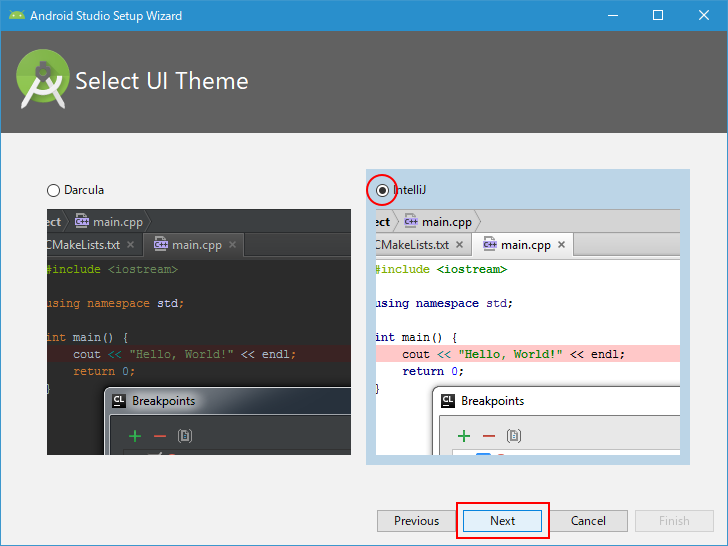This screenshot has width=728, height=546.
Task: Click red minus icon in IntelliJ preview
Action: 489,436
